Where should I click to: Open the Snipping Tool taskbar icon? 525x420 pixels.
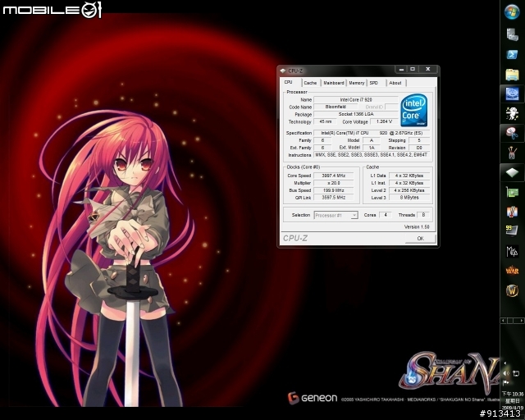point(512,133)
